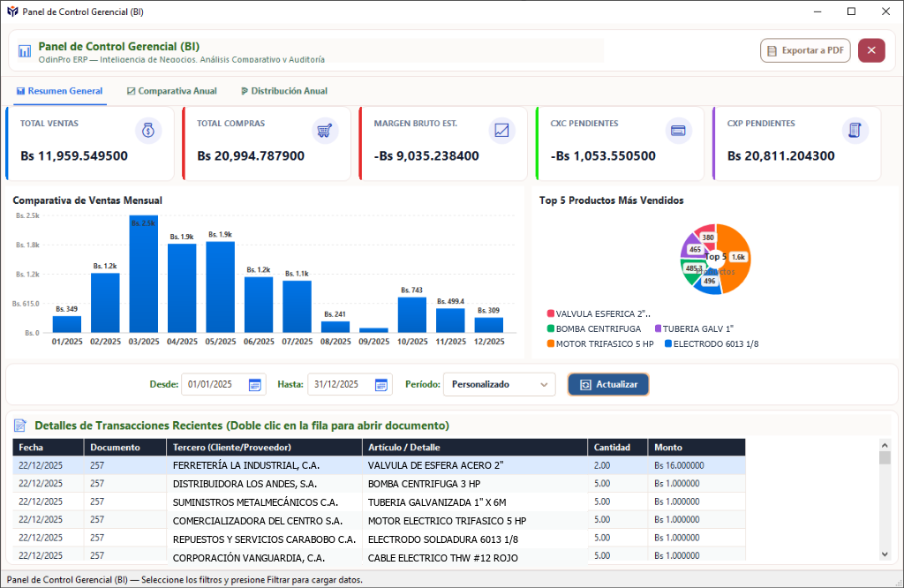Open the Hasta date calendar picker
The width and height of the screenshot is (904, 588).
pos(381,385)
